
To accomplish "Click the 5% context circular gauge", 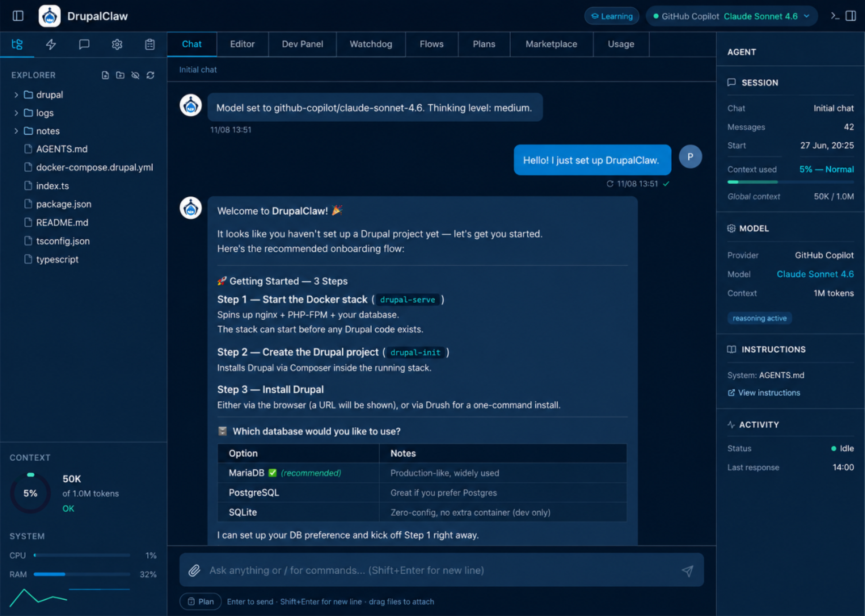I will coord(30,493).
